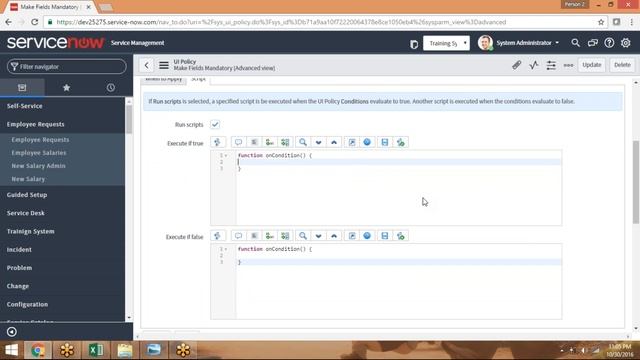Open search in Execute if true editor

[x=303, y=142]
